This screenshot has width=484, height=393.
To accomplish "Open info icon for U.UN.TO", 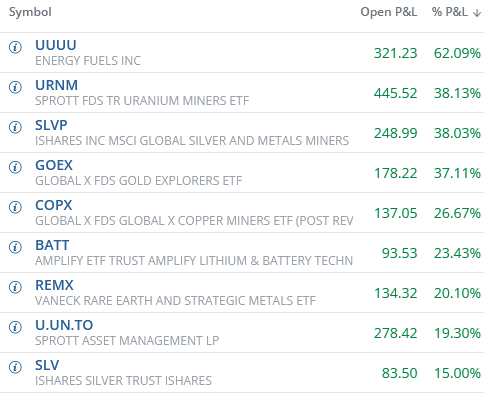I will pyautogui.click(x=15, y=327).
